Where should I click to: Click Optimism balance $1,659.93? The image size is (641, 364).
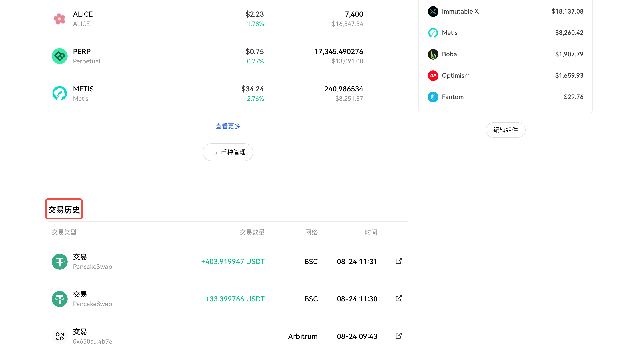pos(569,75)
